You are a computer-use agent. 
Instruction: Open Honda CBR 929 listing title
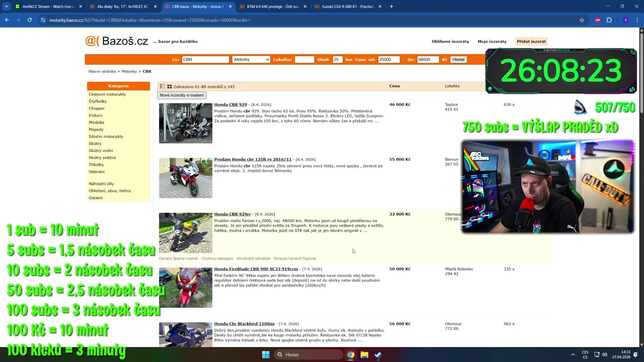pyautogui.click(x=230, y=105)
